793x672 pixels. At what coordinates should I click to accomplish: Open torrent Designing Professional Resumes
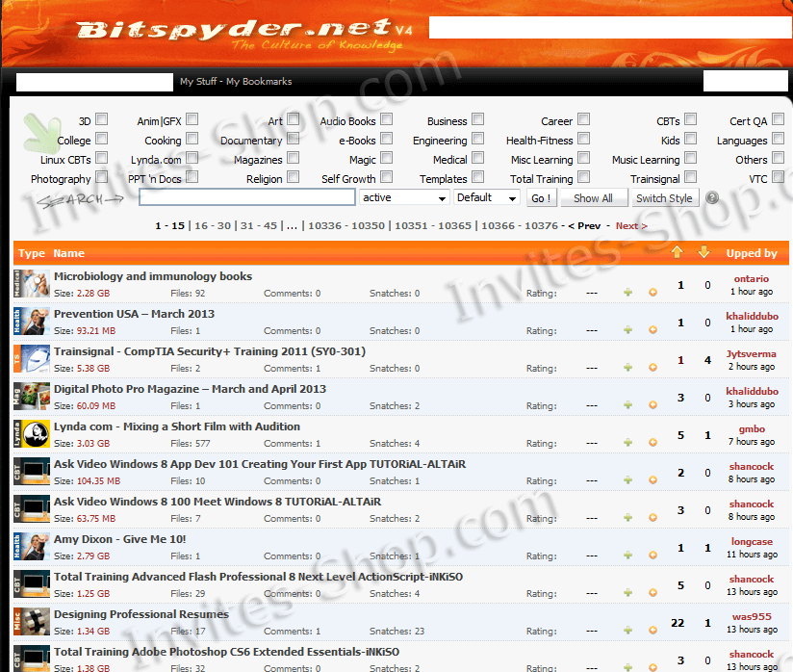(141, 614)
